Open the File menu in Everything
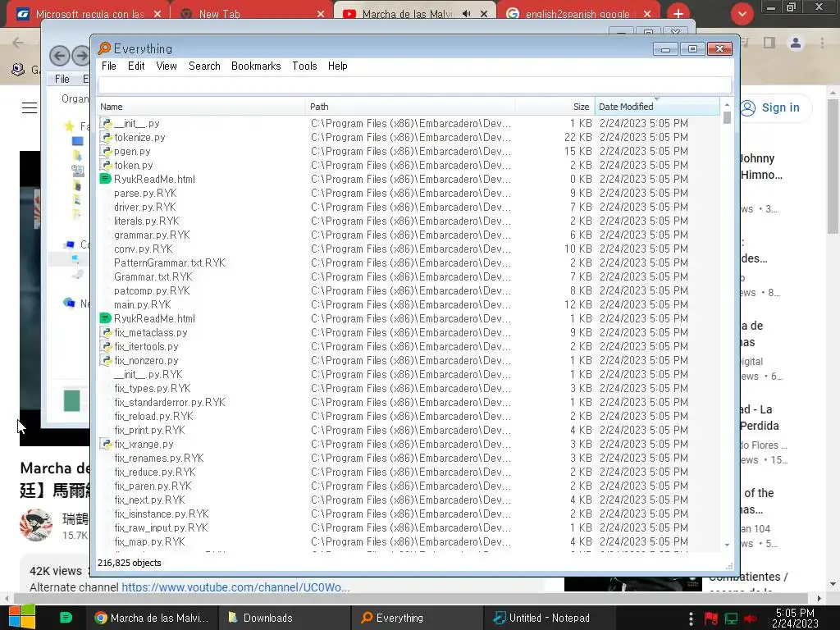Viewport: 840px width, 630px height. (109, 66)
